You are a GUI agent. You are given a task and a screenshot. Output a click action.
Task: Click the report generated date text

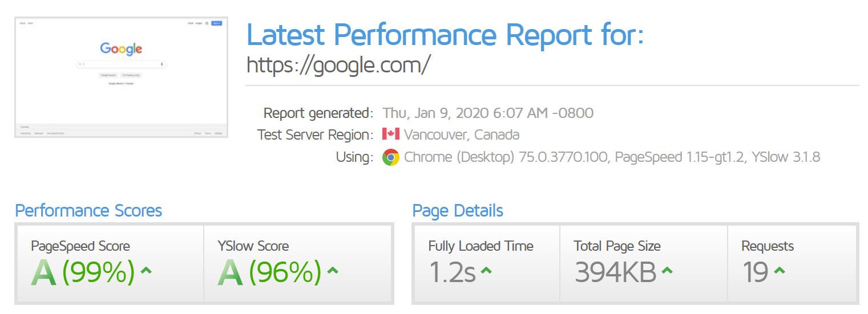[488, 113]
